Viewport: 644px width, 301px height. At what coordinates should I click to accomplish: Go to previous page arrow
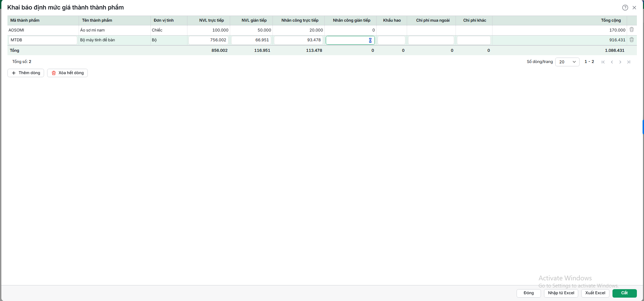pos(612,62)
